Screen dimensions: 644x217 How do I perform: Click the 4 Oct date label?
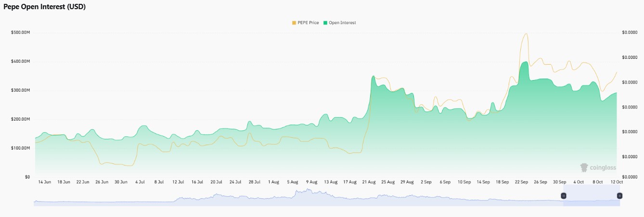(579, 182)
